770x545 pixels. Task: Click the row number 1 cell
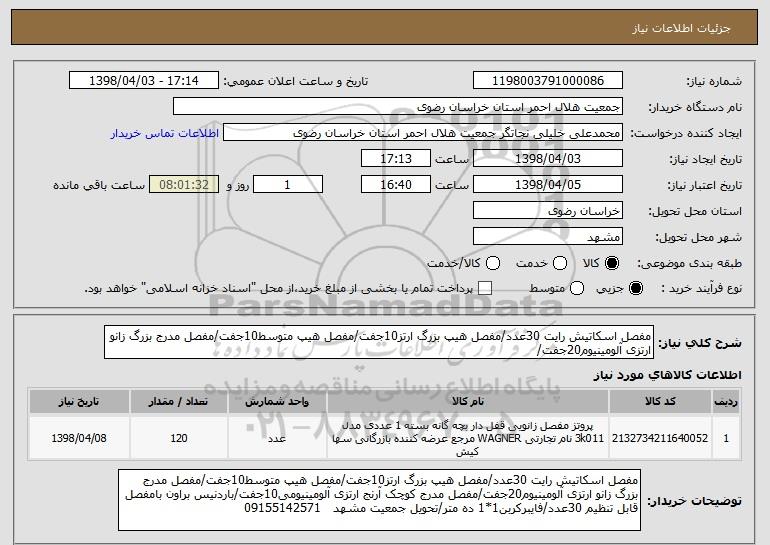[726, 438]
